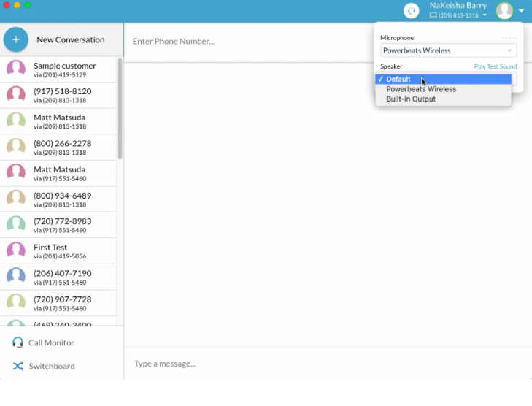Open Call Monitor

pyautogui.click(x=51, y=342)
